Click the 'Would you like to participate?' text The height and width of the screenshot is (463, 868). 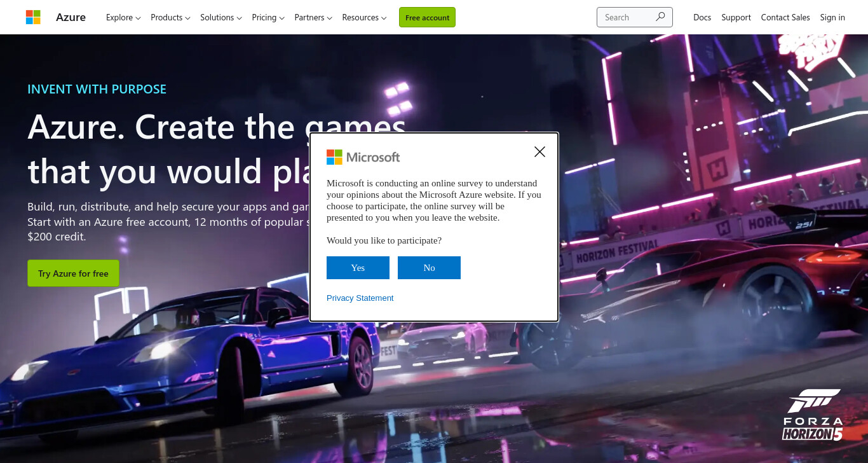click(x=384, y=240)
